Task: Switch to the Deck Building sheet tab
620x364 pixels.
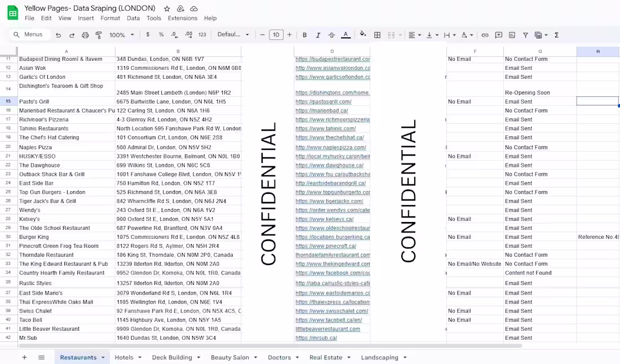Action: (x=172, y=357)
